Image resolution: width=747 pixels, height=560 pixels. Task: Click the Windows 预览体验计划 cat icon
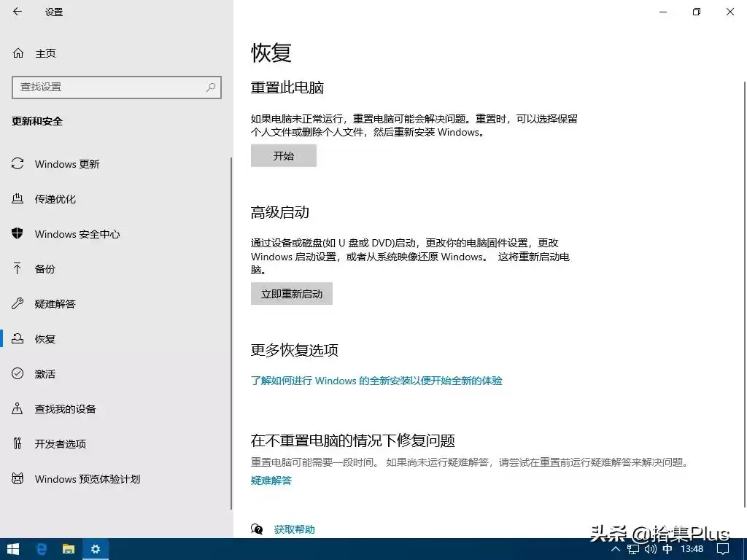[18, 478]
